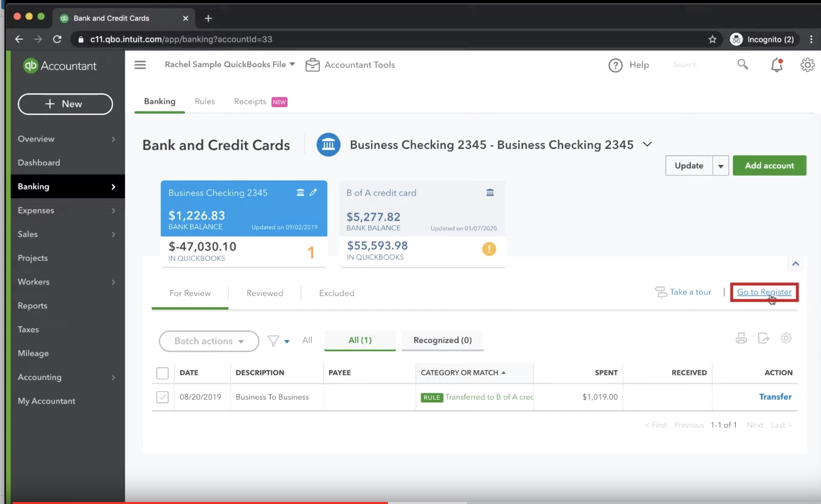This screenshot has height=504, width=821.
Task: Print the transactions list
Action: pyautogui.click(x=741, y=338)
